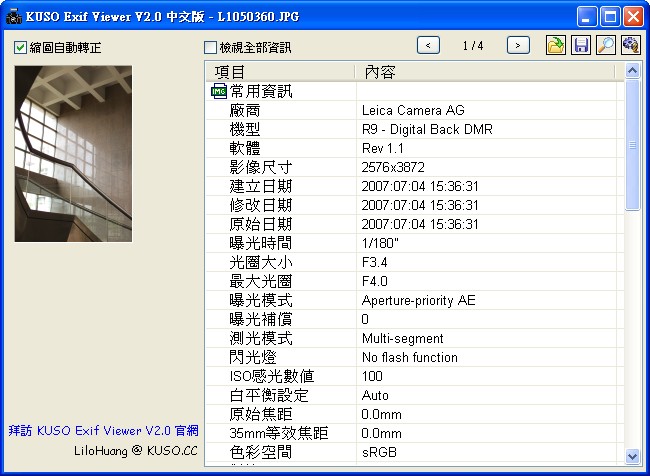Select the 測光模式 row label
This screenshot has height=476, width=650.
coord(261,338)
